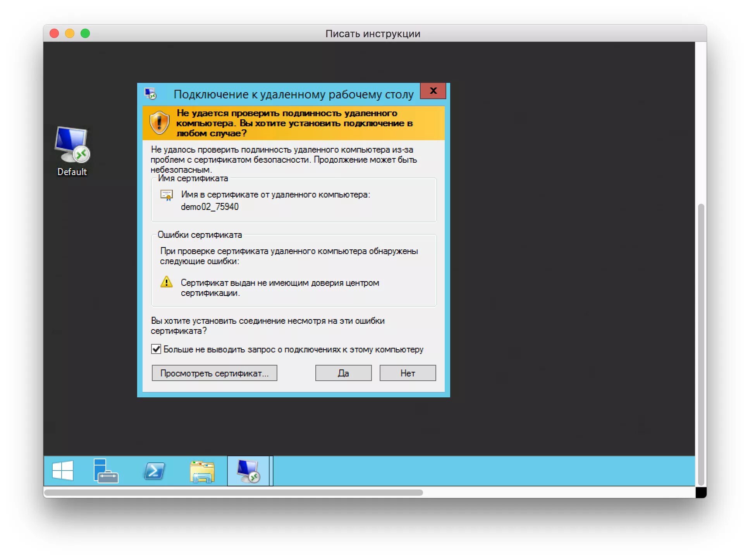Click certificate name text demo02_75940
The image size is (750, 560).
pyautogui.click(x=210, y=207)
